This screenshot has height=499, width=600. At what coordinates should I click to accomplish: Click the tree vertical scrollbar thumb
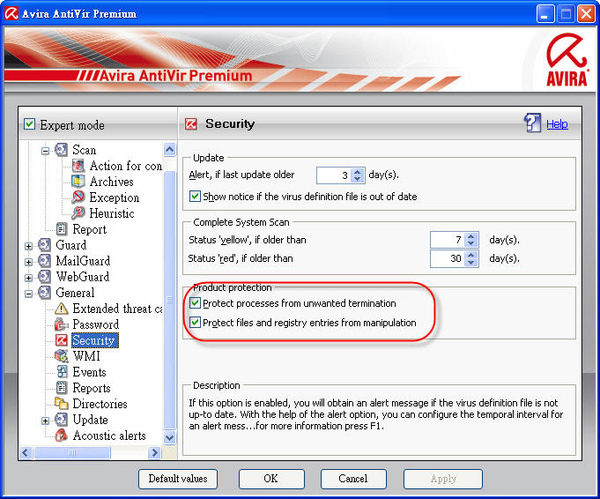(x=170, y=300)
